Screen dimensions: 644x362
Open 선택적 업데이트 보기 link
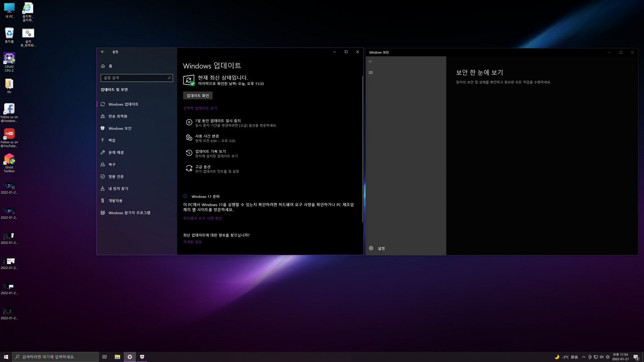tap(200, 108)
